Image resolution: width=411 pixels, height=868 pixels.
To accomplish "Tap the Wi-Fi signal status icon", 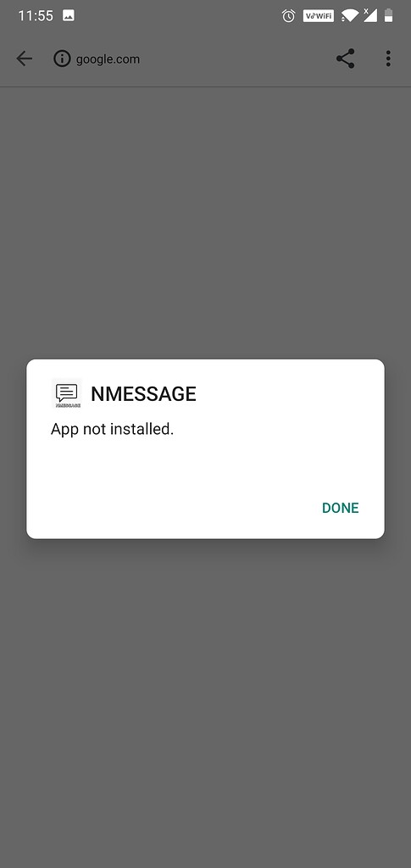I will 350,15.
